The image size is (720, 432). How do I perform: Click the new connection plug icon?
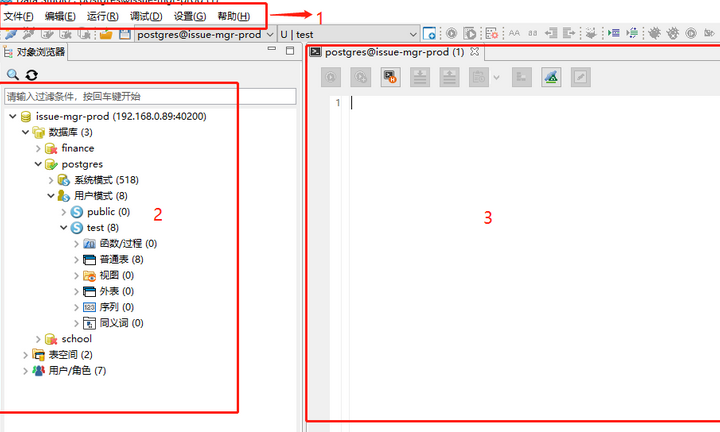coord(11,34)
